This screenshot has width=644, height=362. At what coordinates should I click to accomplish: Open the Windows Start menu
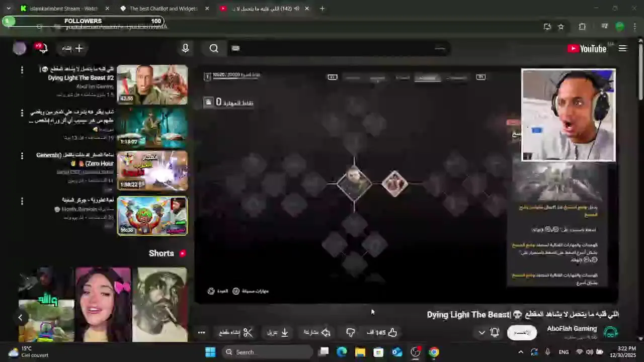210,352
